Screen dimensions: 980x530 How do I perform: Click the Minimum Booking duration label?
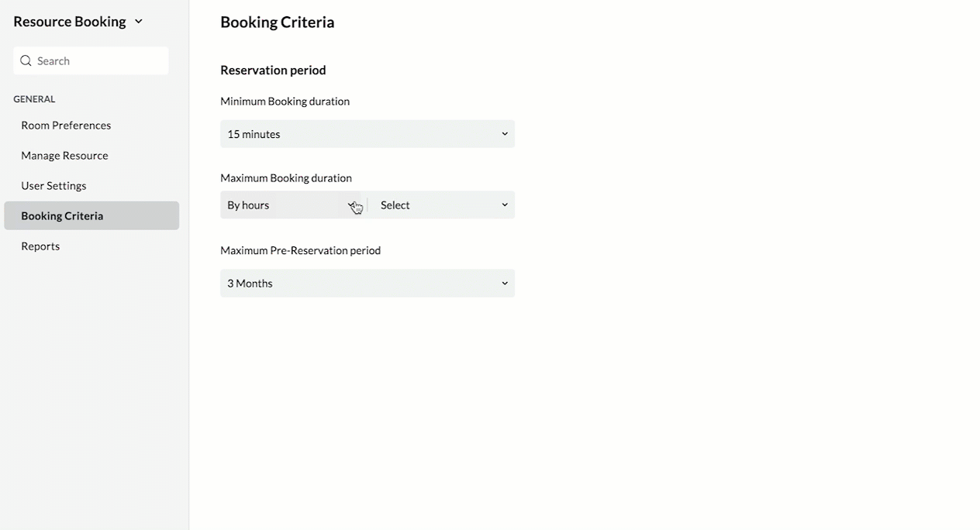[285, 102]
